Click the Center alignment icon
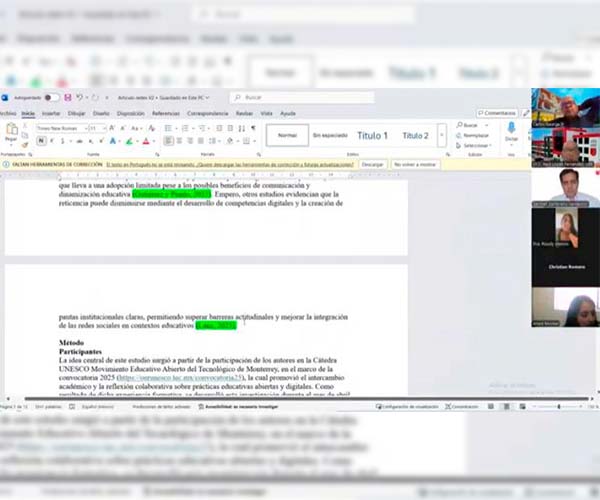600x500 pixels. pos(179,141)
